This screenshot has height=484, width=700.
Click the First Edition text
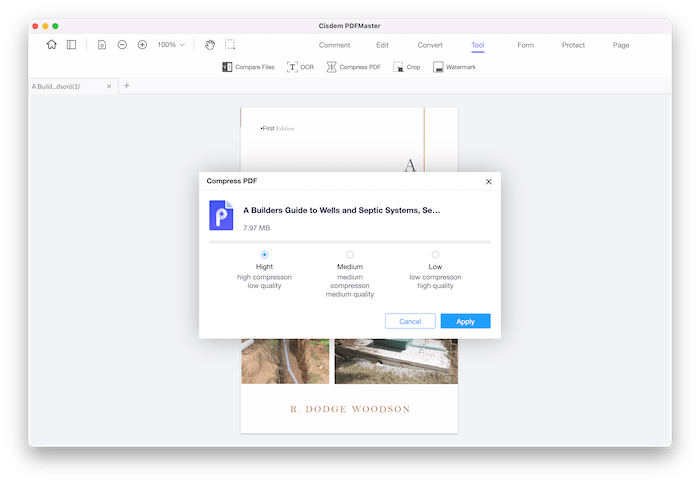pos(277,129)
